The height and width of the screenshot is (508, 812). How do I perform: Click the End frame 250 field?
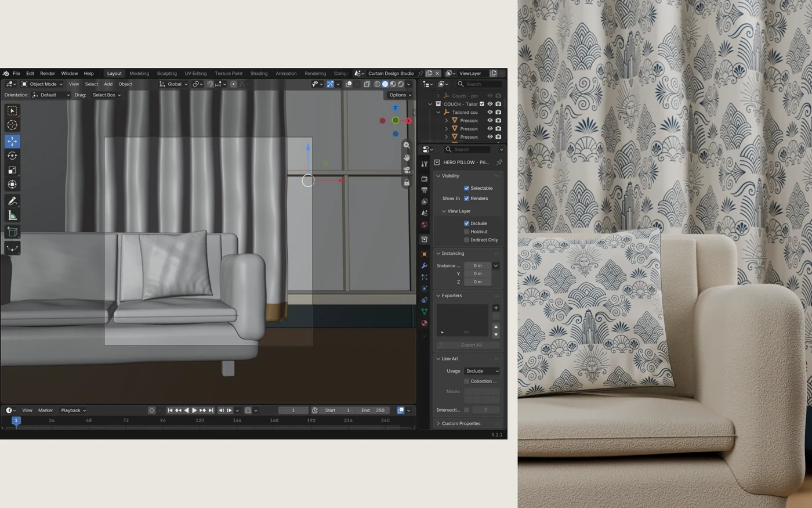point(372,410)
